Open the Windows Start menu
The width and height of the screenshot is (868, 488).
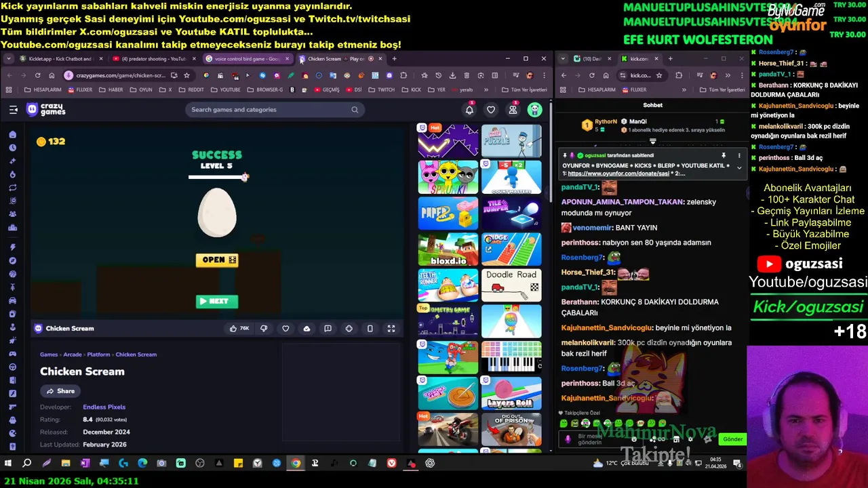[8, 464]
